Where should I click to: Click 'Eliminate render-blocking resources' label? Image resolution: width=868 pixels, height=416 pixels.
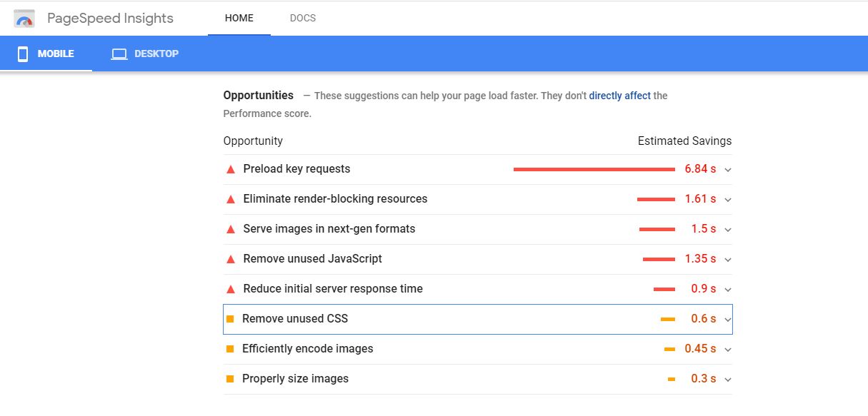pyautogui.click(x=335, y=199)
